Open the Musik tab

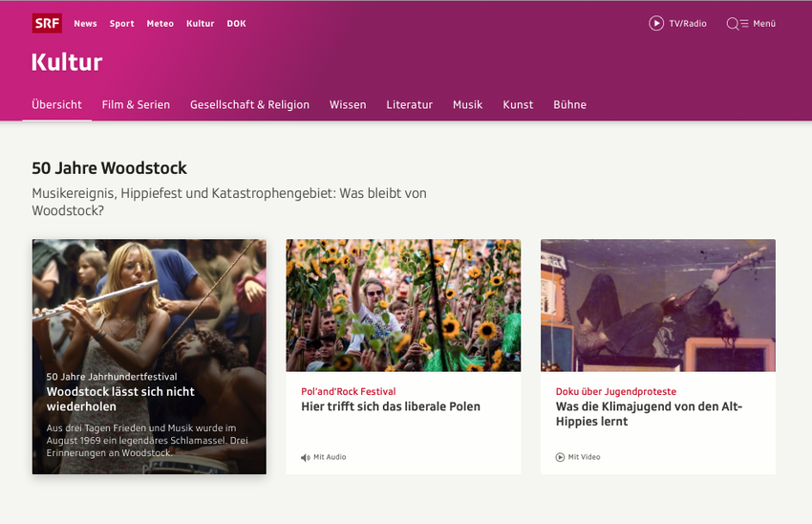(468, 104)
